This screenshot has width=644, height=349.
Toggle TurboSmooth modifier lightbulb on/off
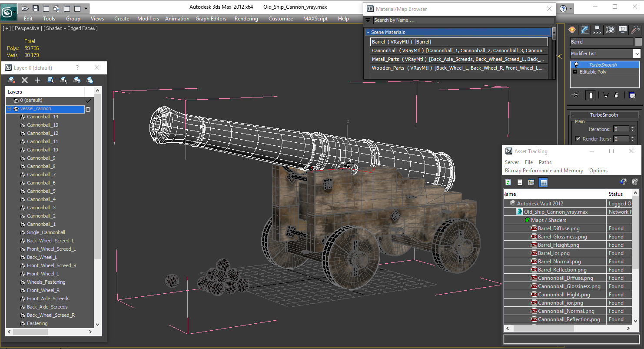[x=576, y=65]
